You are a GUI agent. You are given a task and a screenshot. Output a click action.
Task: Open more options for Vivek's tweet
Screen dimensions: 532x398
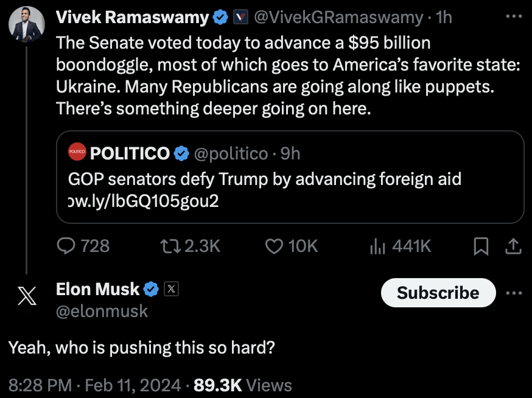click(x=514, y=16)
